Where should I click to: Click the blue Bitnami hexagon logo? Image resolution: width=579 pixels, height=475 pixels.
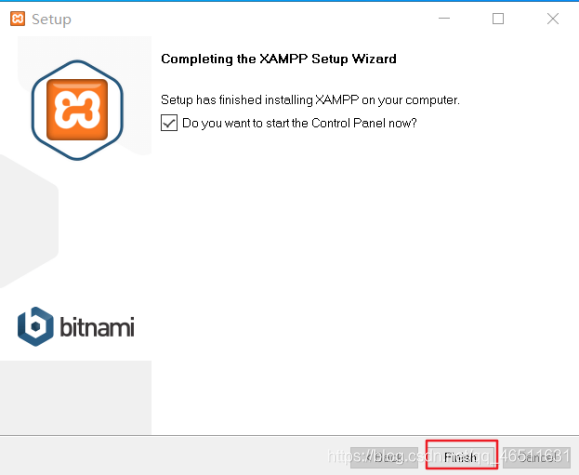click(35, 327)
